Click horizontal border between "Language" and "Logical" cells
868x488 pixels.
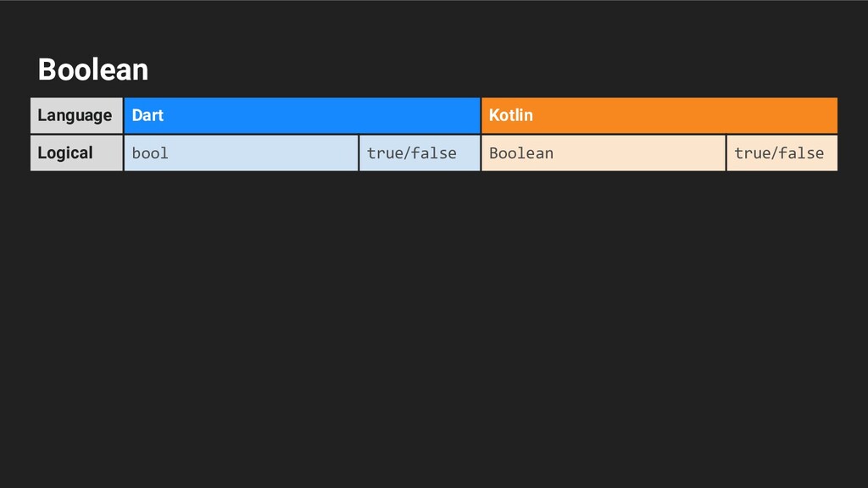76,134
